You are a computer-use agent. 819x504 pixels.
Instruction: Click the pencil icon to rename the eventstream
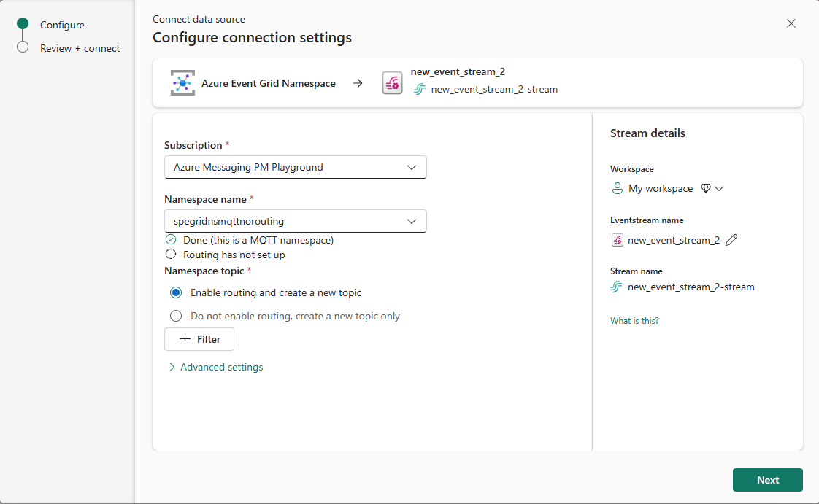click(x=731, y=239)
